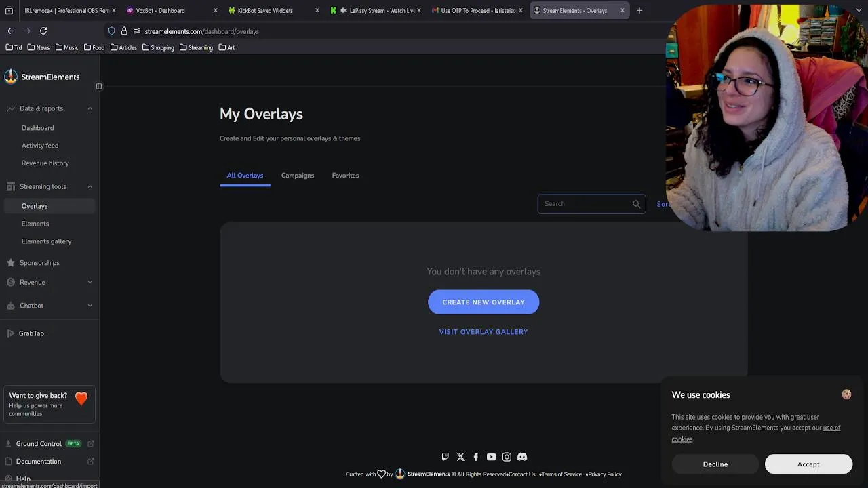
Task: Click the Sponsorships star icon
Action: tap(10, 262)
